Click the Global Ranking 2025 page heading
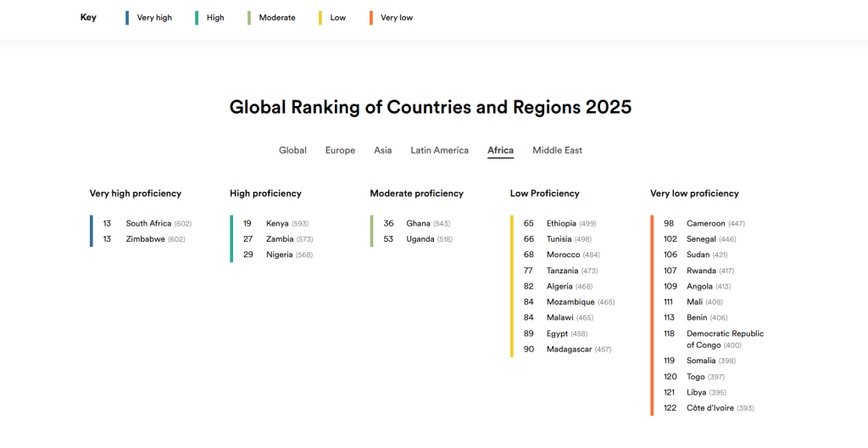The height and width of the screenshot is (448, 868). 431,108
